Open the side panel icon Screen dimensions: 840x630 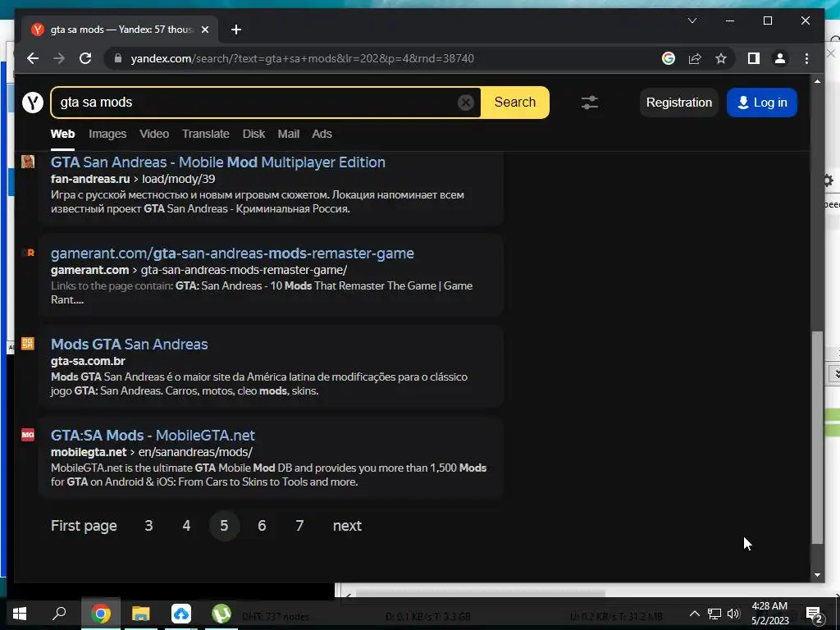coord(754,58)
